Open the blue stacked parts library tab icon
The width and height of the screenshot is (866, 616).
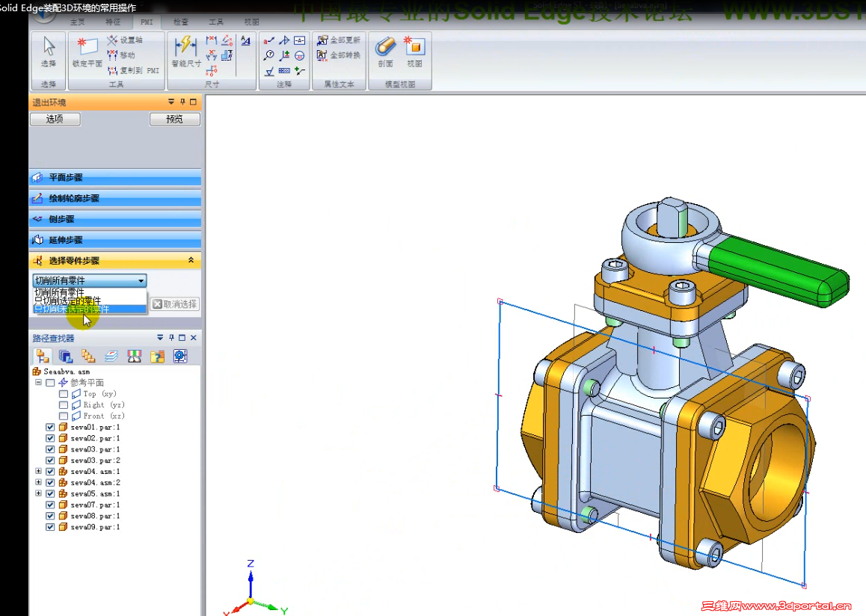click(66, 356)
